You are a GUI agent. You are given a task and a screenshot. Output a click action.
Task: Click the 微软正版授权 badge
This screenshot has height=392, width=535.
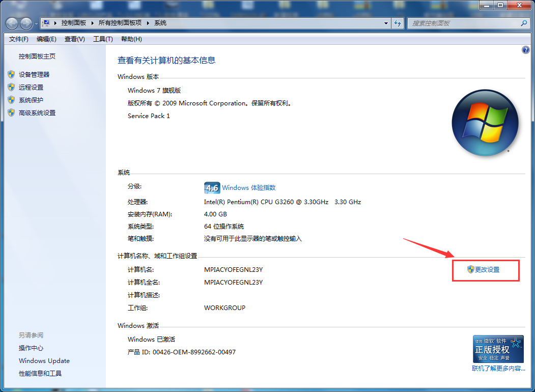[498, 349]
